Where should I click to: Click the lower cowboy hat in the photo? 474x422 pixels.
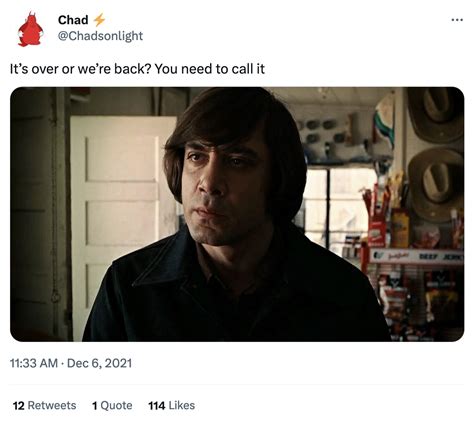[x=435, y=183]
